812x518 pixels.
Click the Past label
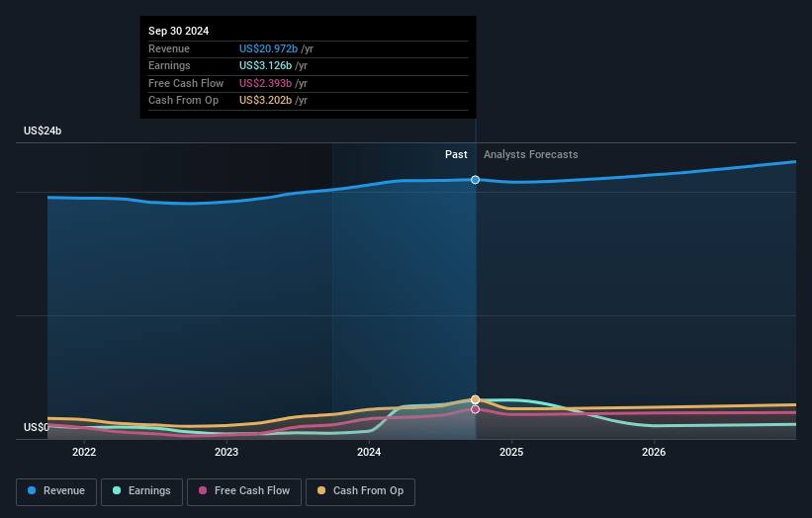[x=456, y=154]
